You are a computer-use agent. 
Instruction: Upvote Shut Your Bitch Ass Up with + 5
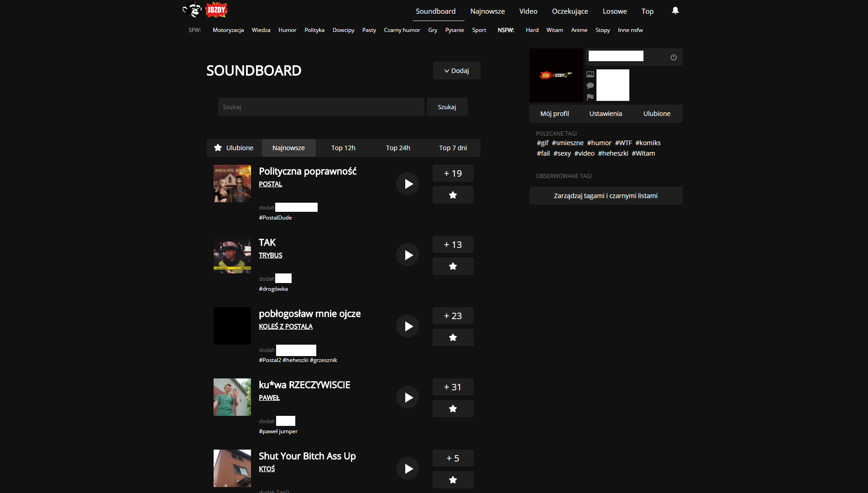tap(453, 458)
